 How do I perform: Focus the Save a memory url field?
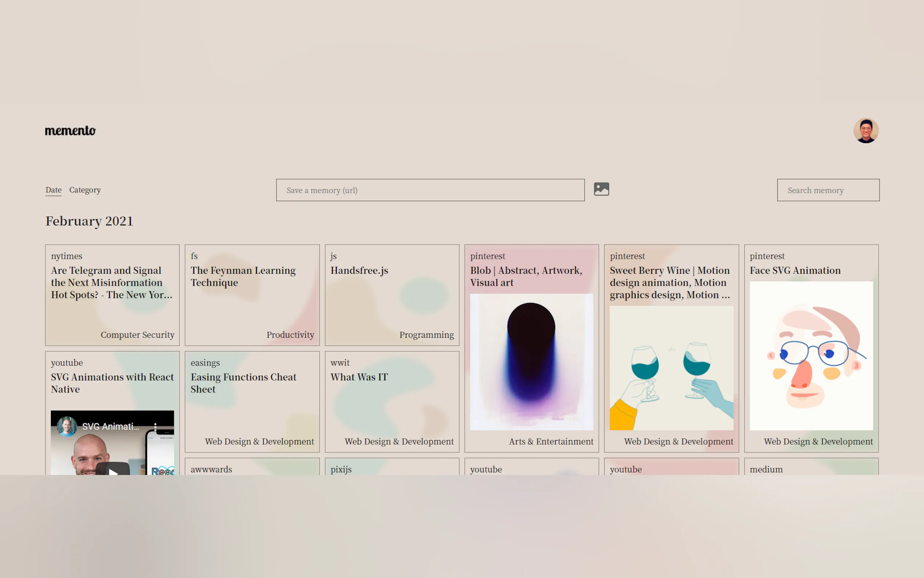(430, 190)
